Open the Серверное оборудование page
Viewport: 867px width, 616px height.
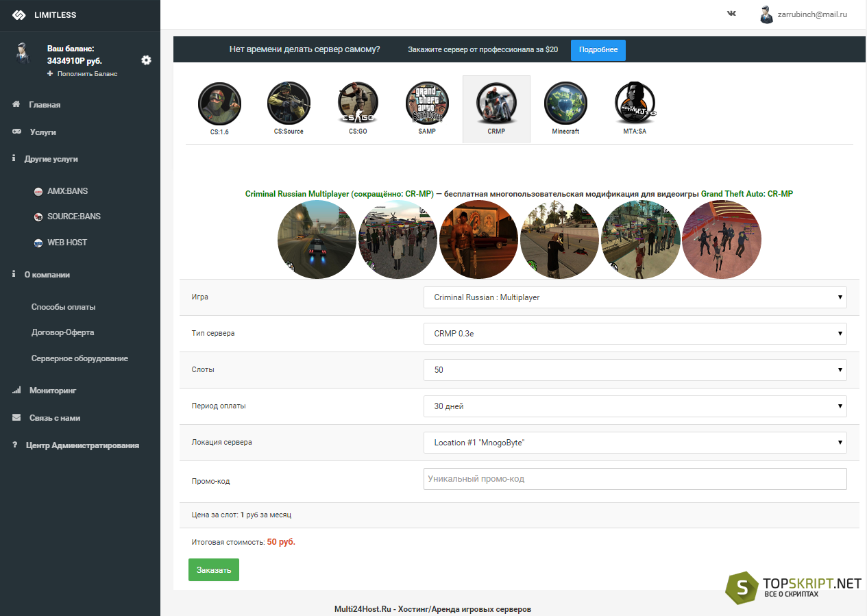point(80,358)
